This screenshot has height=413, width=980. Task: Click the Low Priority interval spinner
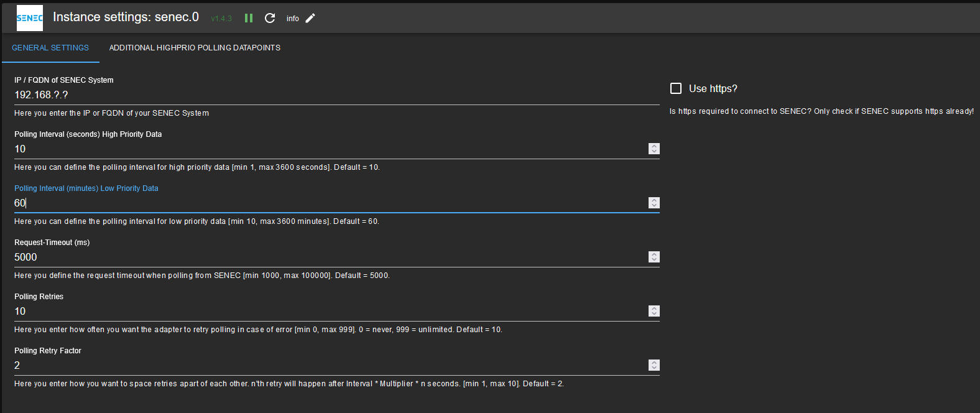click(x=654, y=203)
